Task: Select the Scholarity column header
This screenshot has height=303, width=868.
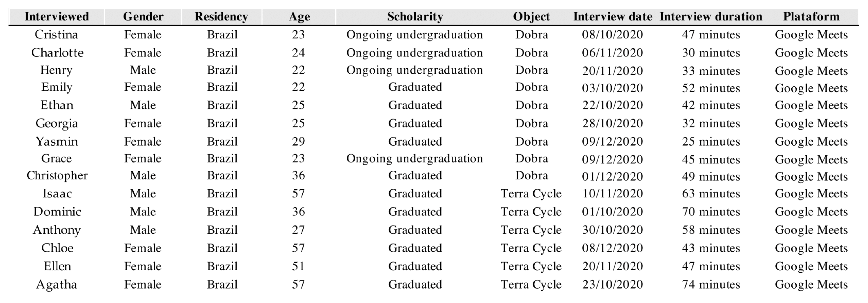Action: pyautogui.click(x=415, y=16)
